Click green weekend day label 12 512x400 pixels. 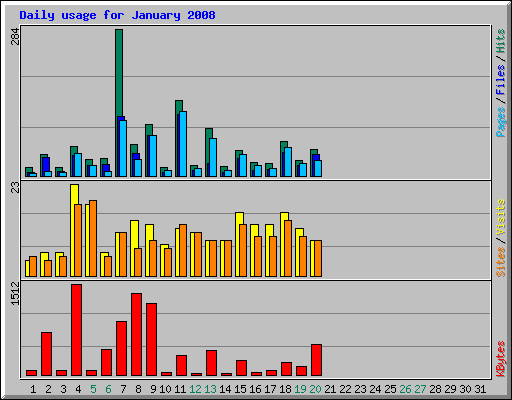point(195,389)
